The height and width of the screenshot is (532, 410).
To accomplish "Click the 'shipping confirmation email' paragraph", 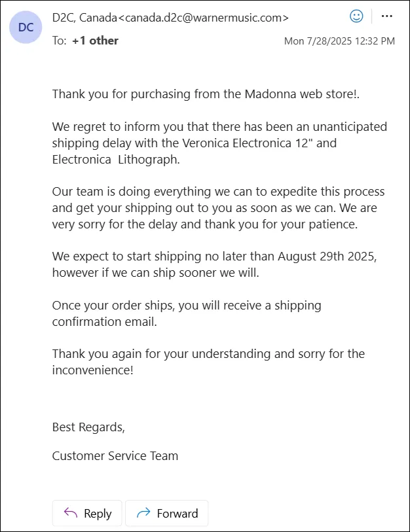I will (x=187, y=313).
